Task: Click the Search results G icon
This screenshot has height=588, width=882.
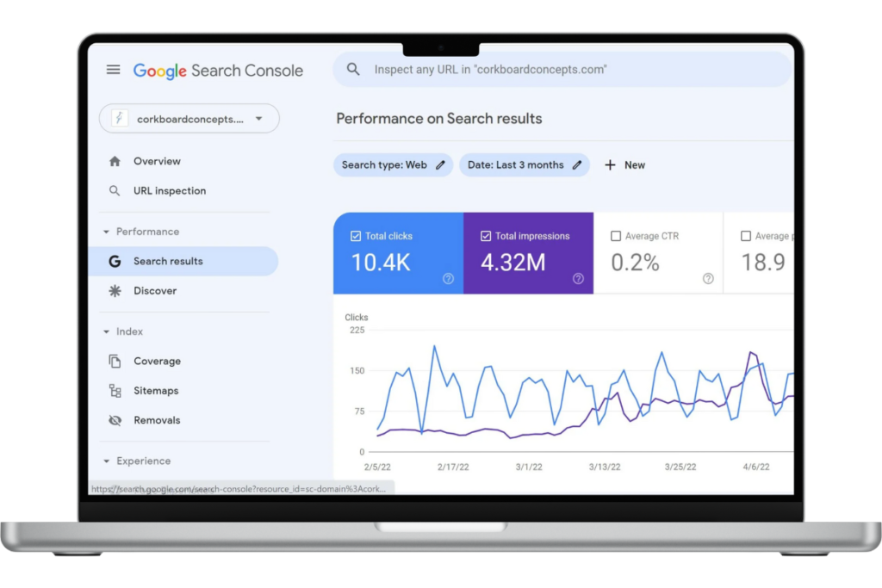Action: tap(115, 261)
